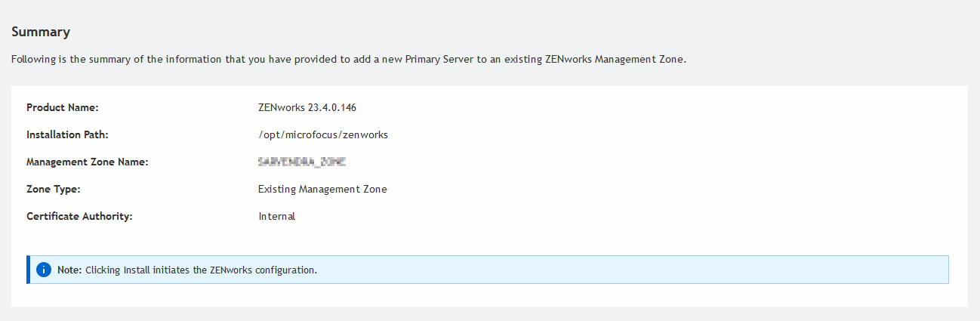Click the bold 'Note:' label
Image resolution: width=980 pixels, height=321 pixels.
pyautogui.click(x=69, y=270)
